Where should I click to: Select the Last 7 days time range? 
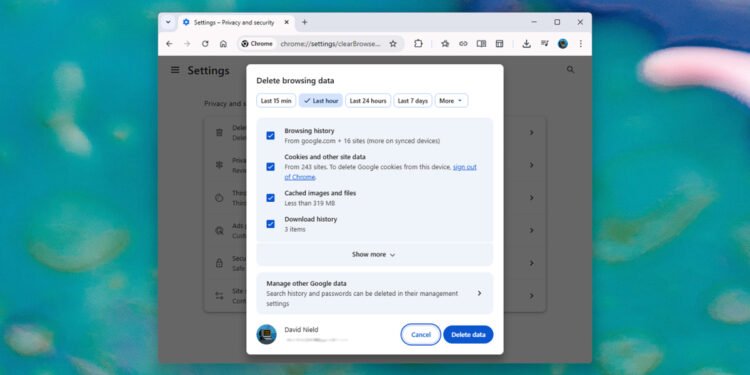click(x=413, y=101)
